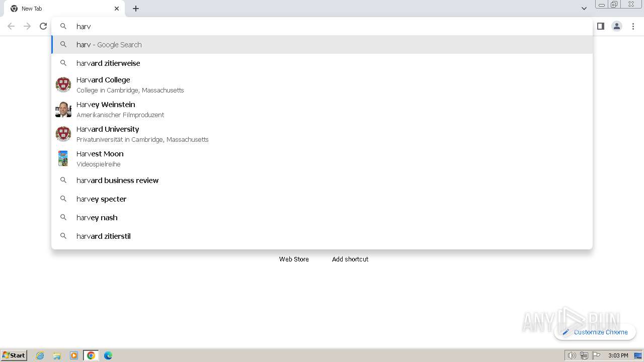Choose 'harvard zitierstil' suggestion
Image resolution: width=644 pixels, height=362 pixels.
click(x=322, y=236)
